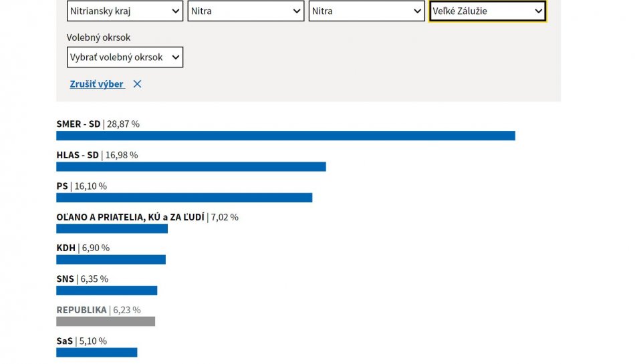Click the PS party result bar
This screenshot has width=635, height=364.
pyautogui.click(x=184, y=198)
